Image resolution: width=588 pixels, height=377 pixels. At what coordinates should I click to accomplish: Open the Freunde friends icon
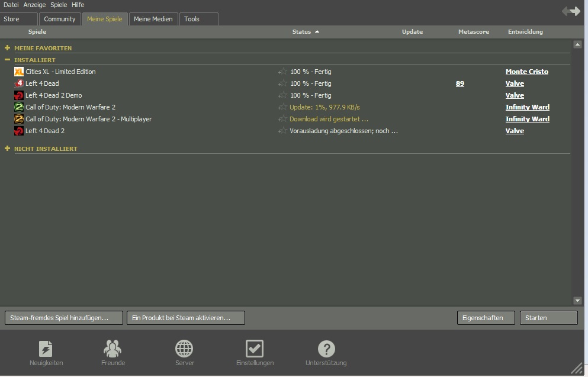pos(113,349)
